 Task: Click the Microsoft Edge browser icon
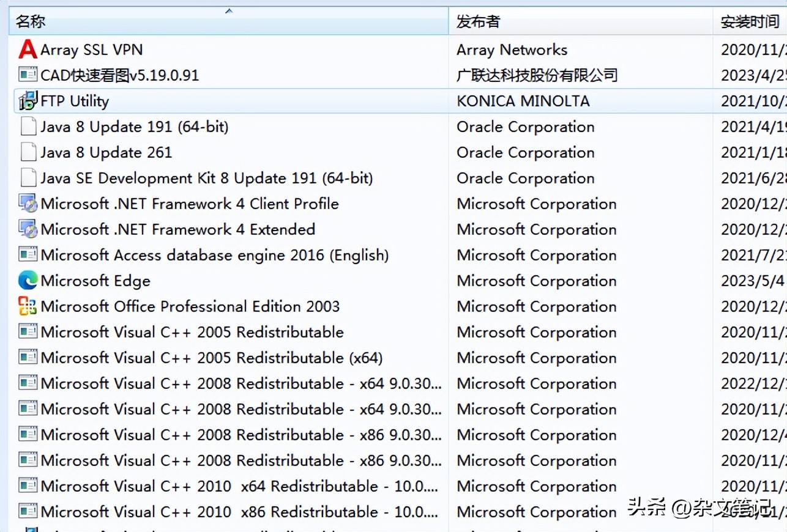(28, 281)
